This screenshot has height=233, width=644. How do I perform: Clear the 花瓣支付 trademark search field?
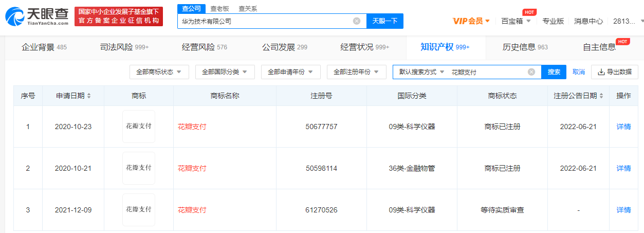pos(531,72)
